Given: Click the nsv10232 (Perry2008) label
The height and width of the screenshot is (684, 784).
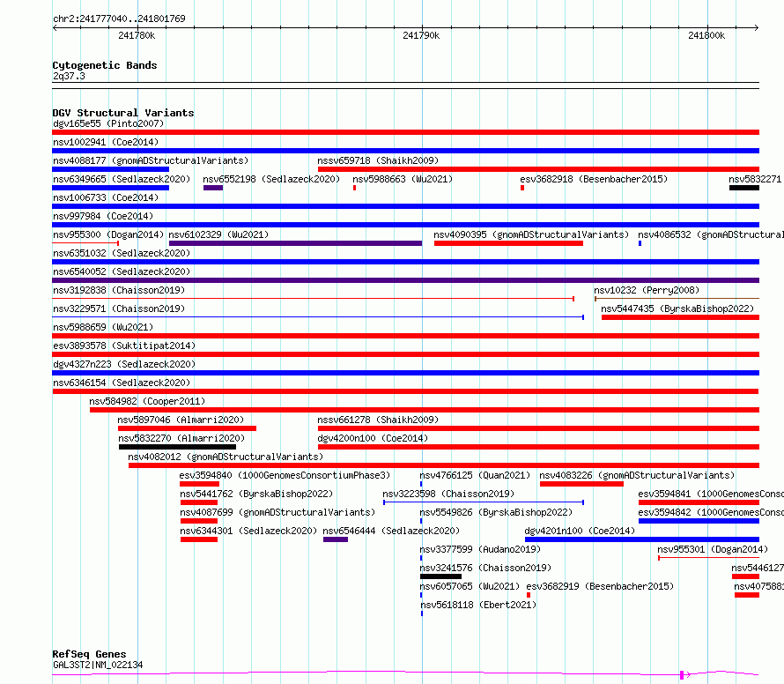Looking at the screenshot, I should [x=647, y=290].
